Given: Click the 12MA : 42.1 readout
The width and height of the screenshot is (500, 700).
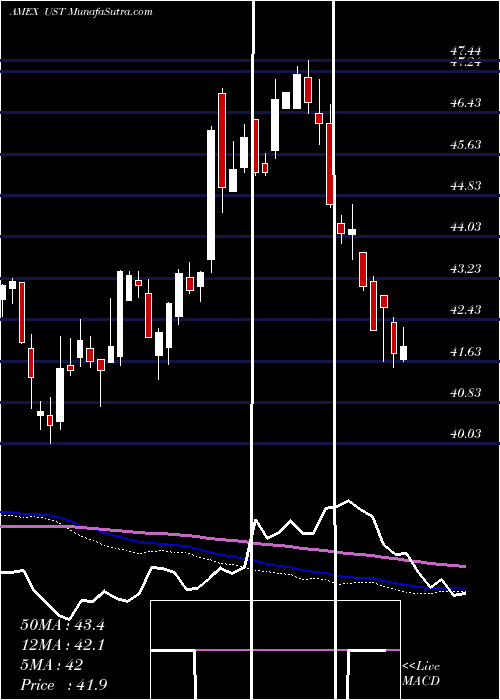Looking at the screenshot, I should (x=62, y=645).
